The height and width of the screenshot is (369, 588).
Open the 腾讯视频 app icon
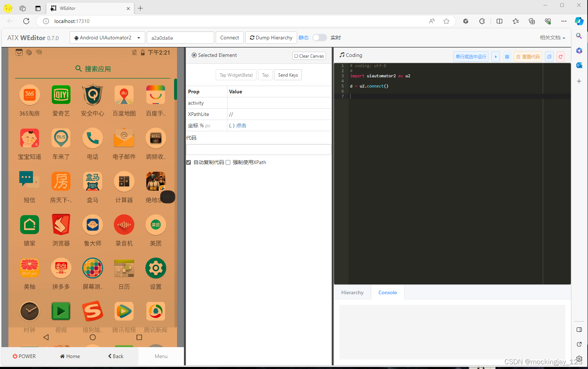coord(124,311)
